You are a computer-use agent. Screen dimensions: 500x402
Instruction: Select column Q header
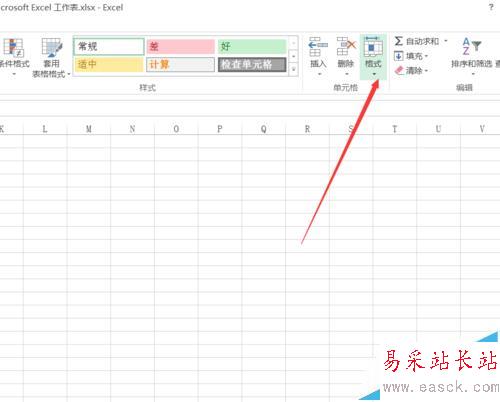click(x=264, y=129)
